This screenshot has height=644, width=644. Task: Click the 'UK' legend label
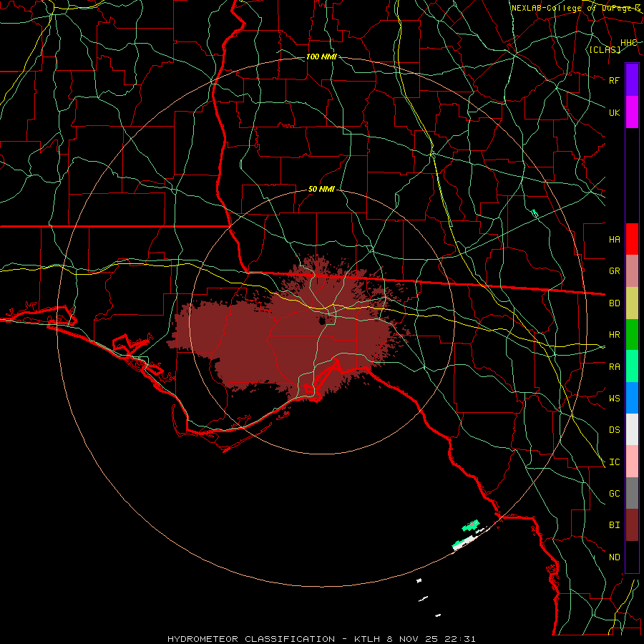tap(614, 112)
